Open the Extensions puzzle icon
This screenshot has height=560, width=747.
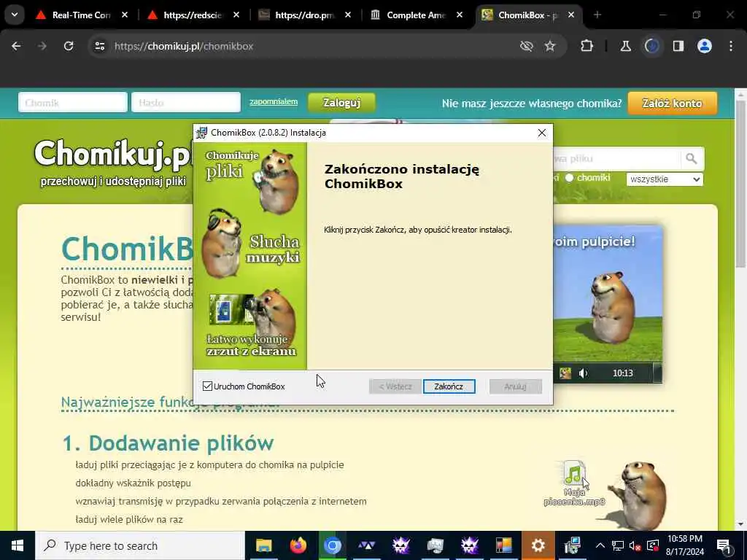pyautogui.click(x=587, y=46)
